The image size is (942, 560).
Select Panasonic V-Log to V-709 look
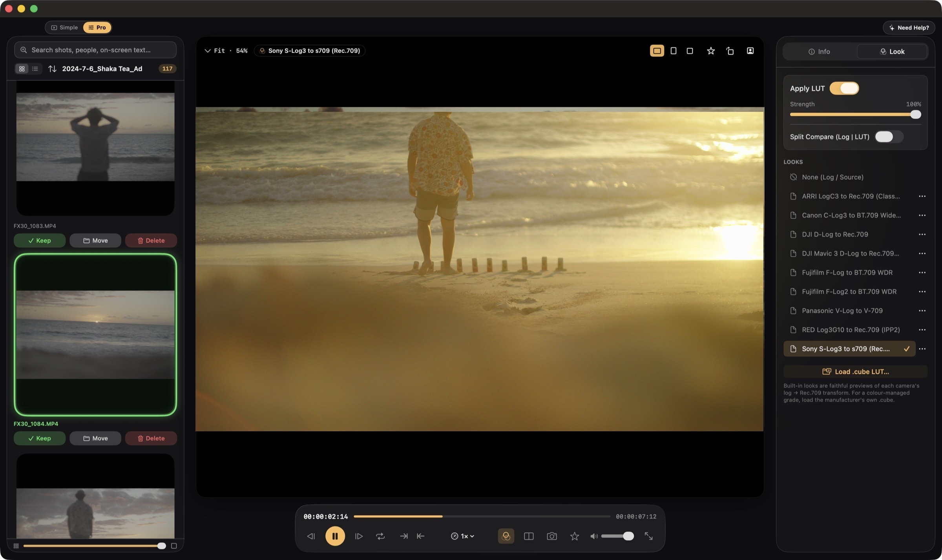850,311
